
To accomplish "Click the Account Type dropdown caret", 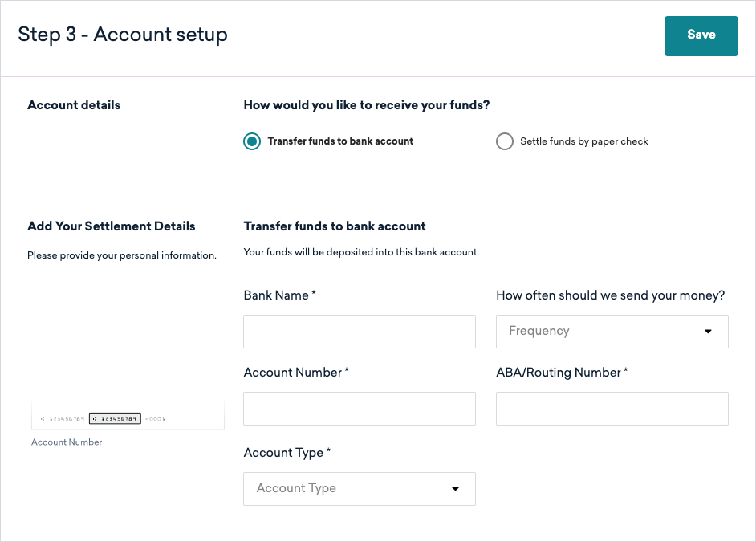I will (x=455, y=489).
